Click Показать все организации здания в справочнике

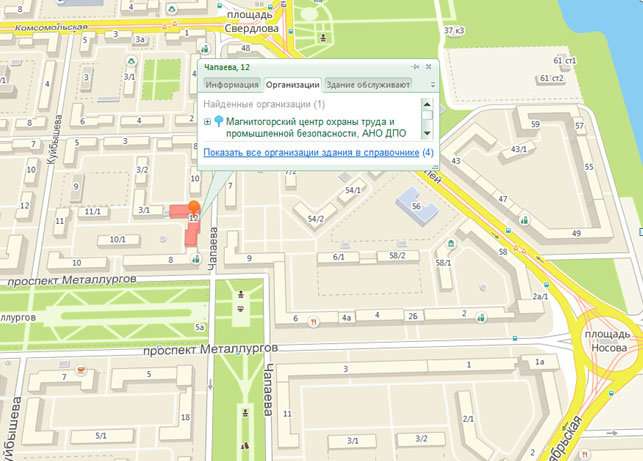click(x=311, y=153)
